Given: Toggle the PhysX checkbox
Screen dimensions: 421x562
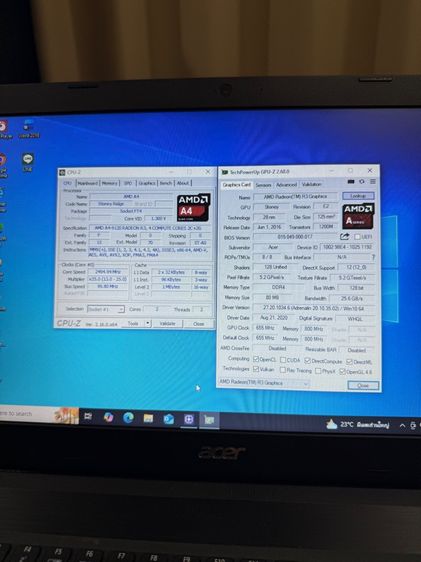Looking at the screenshot, I should (x=318, y=371).
